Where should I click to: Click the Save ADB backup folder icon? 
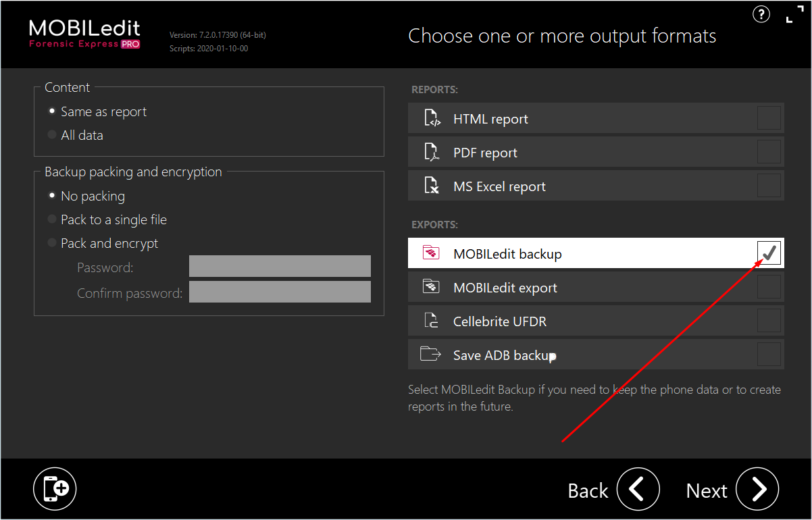click(430, 354)
